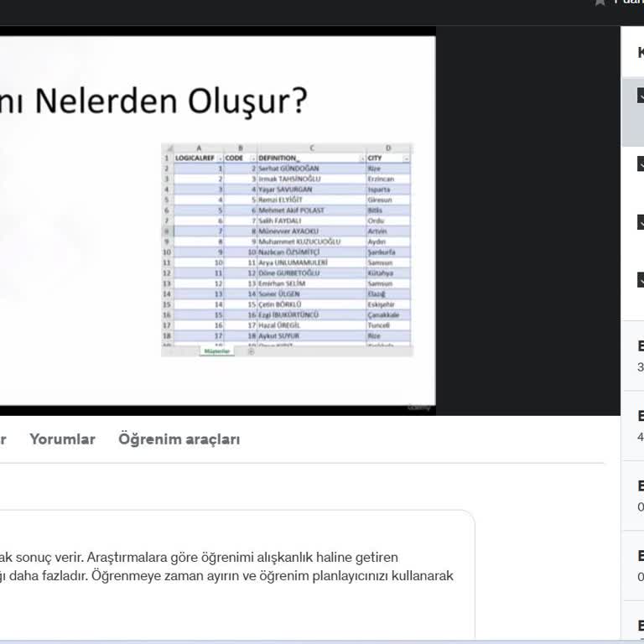Switch to the Öğrenim araçları tab
This screenshot has width=644, height=644.
(179, 439)
